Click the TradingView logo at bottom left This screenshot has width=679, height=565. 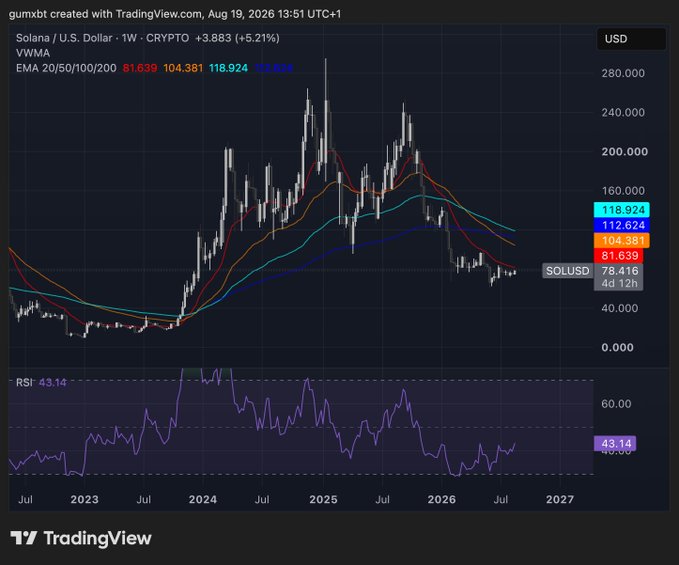click(81, 538)
